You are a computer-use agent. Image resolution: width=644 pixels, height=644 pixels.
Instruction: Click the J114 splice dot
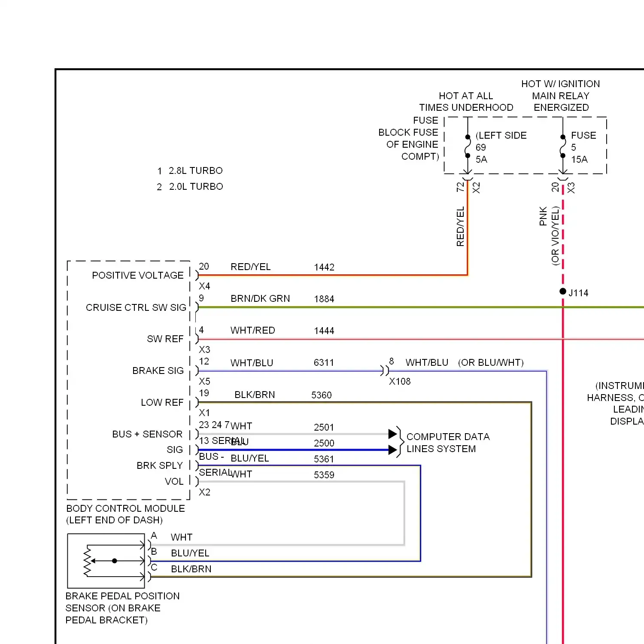(563, 292)
